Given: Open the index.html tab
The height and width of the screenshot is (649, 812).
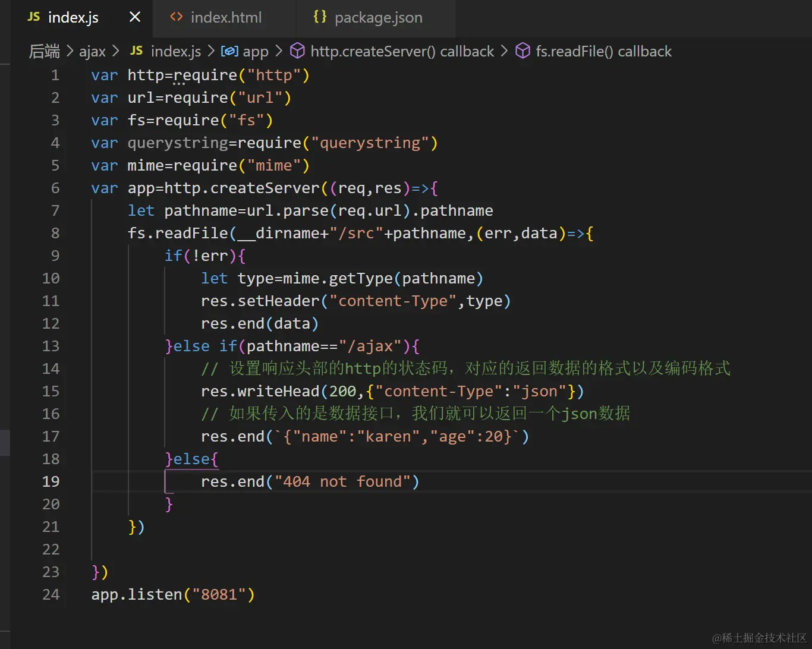Looking at the screenshot, I should click(x=224, y=17).
